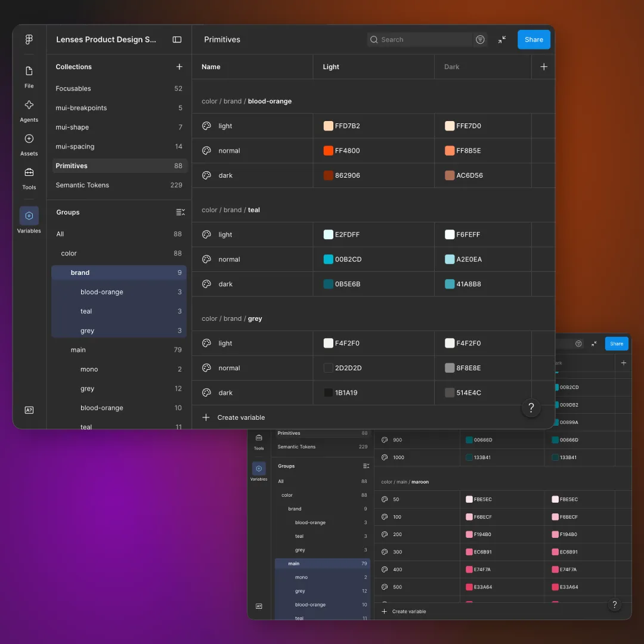
Task: Collapse the variables window with arrows icon
Action: (x=502, y=39)
